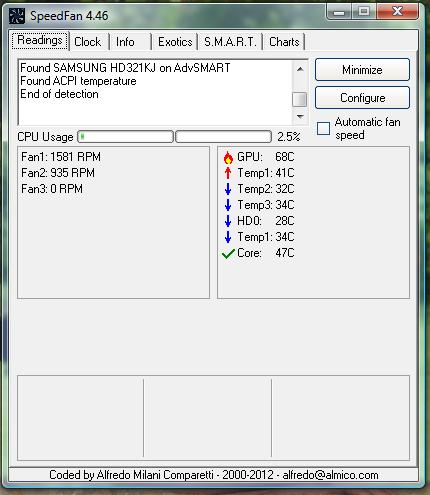Viewport: 430px width, 495px height.
Task: Click the SpeedFan app icon in title bar
Action: pyautogui.click(x=17, y=16)
